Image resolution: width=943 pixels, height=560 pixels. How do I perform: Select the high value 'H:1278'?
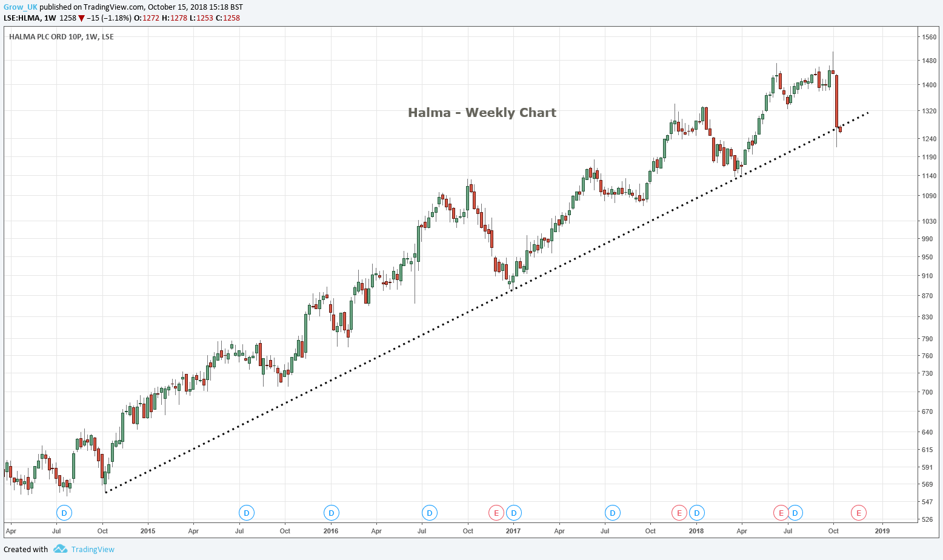coord(175,18)
